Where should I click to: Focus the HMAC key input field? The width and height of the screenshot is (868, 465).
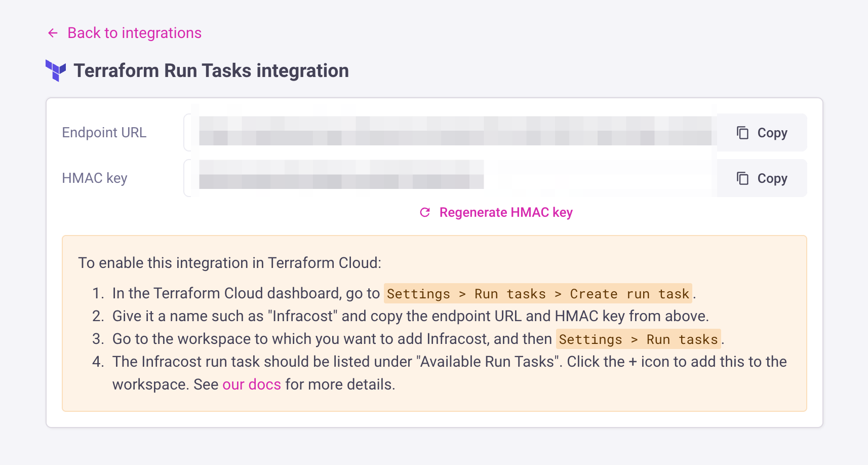point(451,178)
